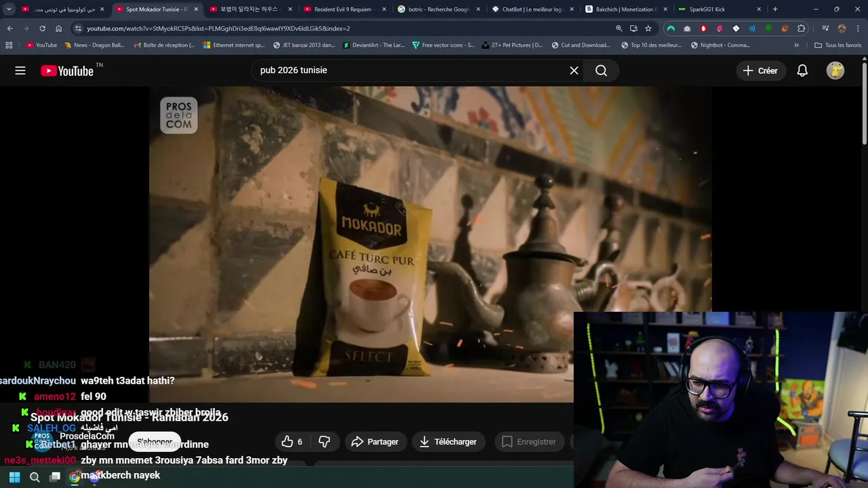
Task: Open the Chrome three-dot menu
Action: click(857, 28)
